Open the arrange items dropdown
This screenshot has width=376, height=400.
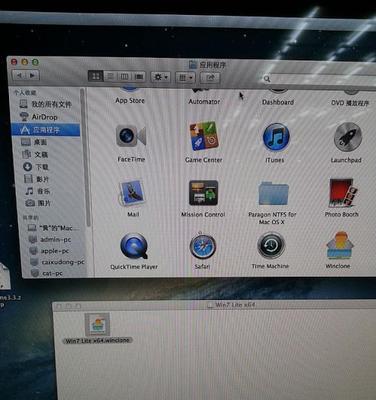click(x=186, y=78)
